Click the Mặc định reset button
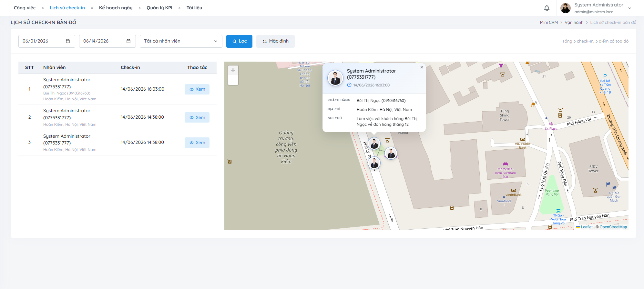This screenshot has width=644, height=289. (275, 41)
